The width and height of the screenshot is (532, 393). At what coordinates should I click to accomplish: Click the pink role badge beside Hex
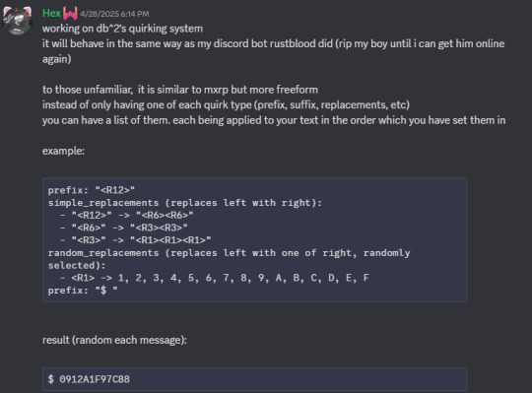click(70, 14)
